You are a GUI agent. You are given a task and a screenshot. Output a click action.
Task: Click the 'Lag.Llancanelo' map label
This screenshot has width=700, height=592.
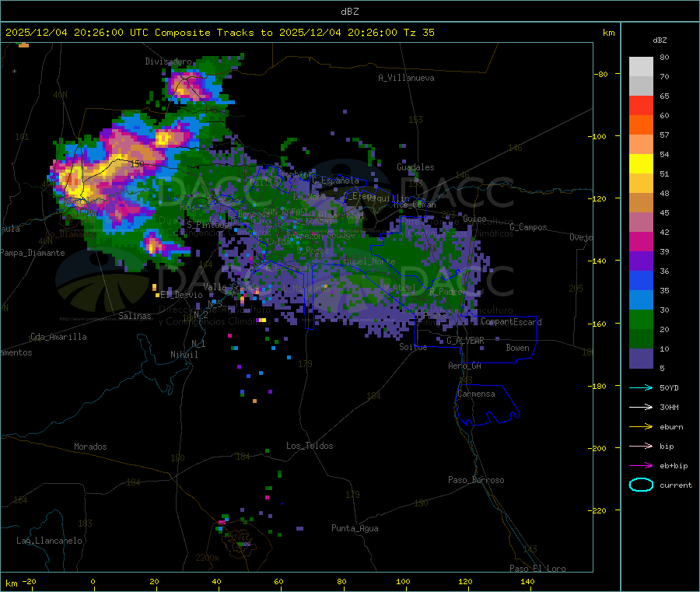(x=49, y=541)
